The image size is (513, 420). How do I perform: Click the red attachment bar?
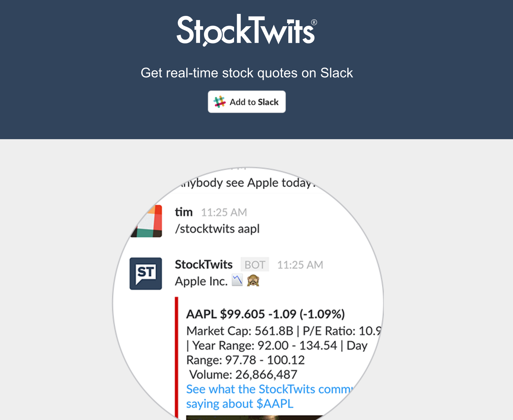177,358
